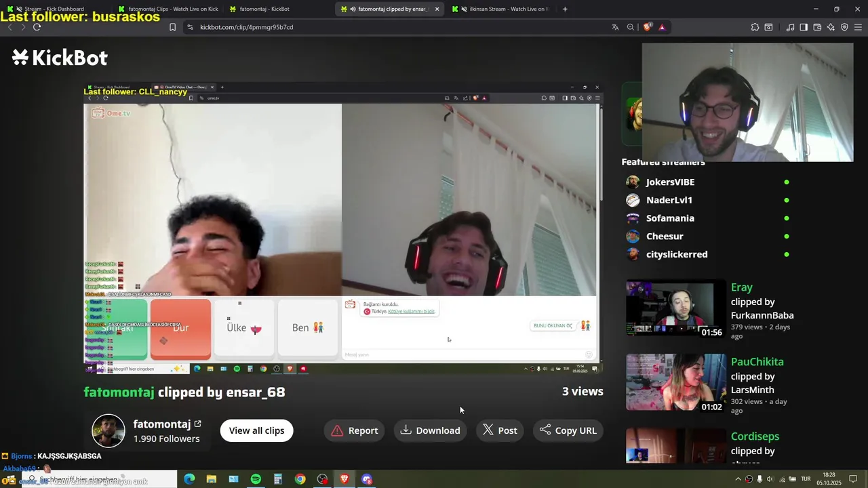The image size is (868, 488).
Task: Click the Brave VPN shield icon
Action: [844, 27]
